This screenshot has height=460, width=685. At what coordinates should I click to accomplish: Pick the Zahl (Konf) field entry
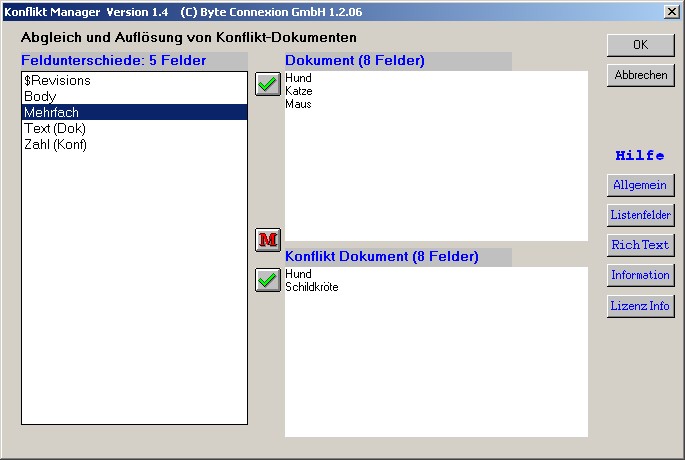tap(55, 145)
